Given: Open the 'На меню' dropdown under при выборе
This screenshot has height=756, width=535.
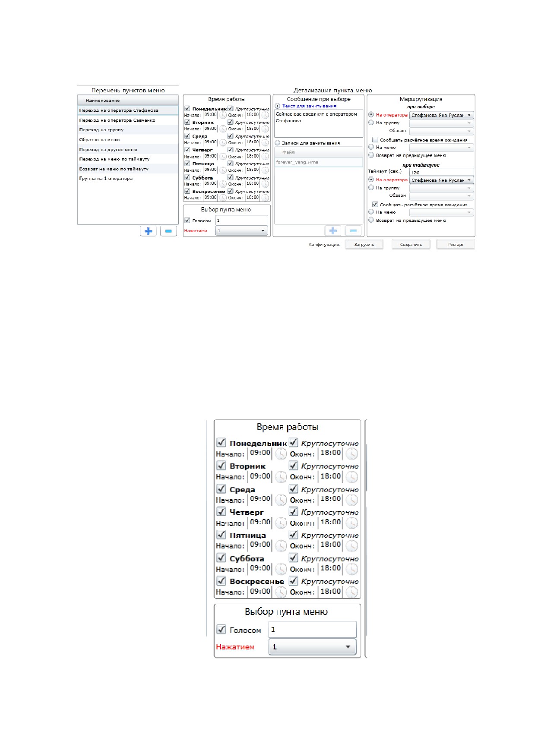Looking at the screenshot, I should 442,148.
